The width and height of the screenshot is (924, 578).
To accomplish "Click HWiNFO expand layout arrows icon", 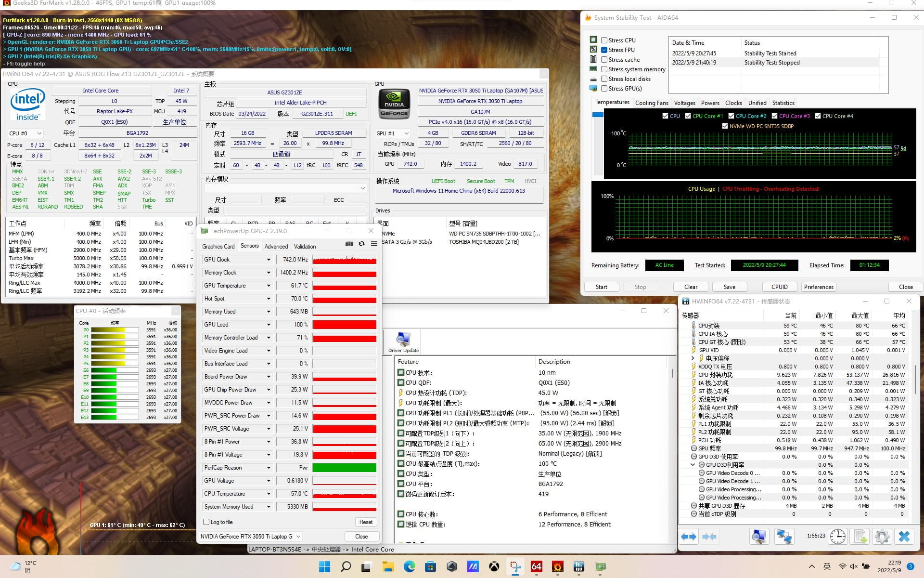I will click(689, 537).
